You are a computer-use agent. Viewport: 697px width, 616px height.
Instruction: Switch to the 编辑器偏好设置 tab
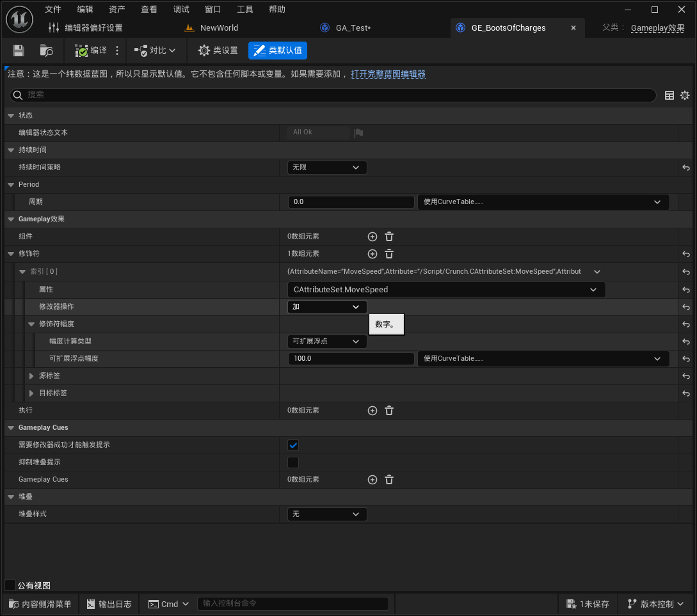tap(86, 28)
